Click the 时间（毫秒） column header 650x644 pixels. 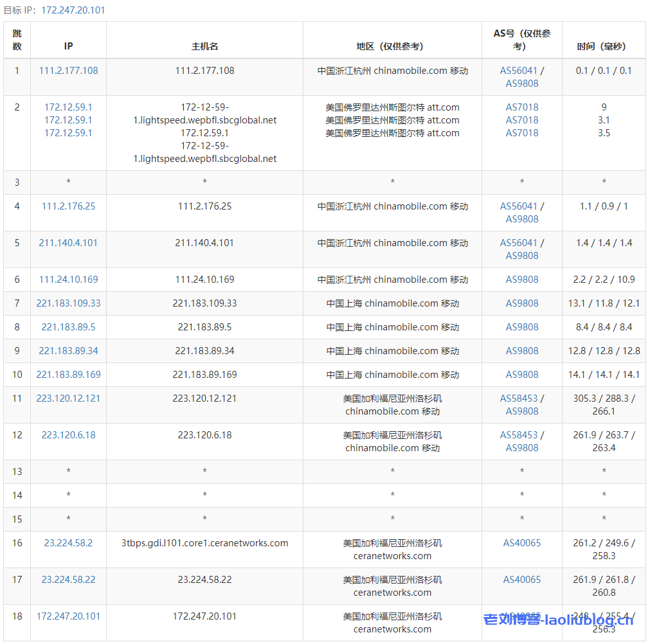603,46
